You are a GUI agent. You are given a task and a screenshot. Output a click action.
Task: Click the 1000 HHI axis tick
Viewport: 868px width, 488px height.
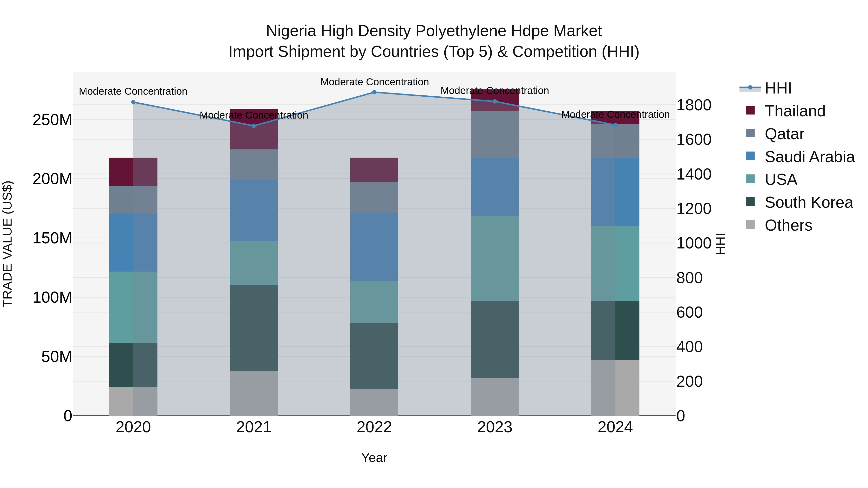(694, 243)
